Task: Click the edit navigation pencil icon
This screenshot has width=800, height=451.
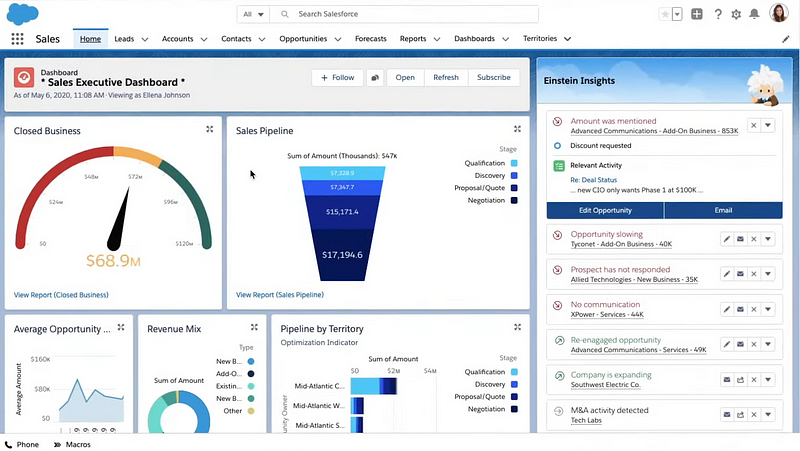Action: click(786, 39)
